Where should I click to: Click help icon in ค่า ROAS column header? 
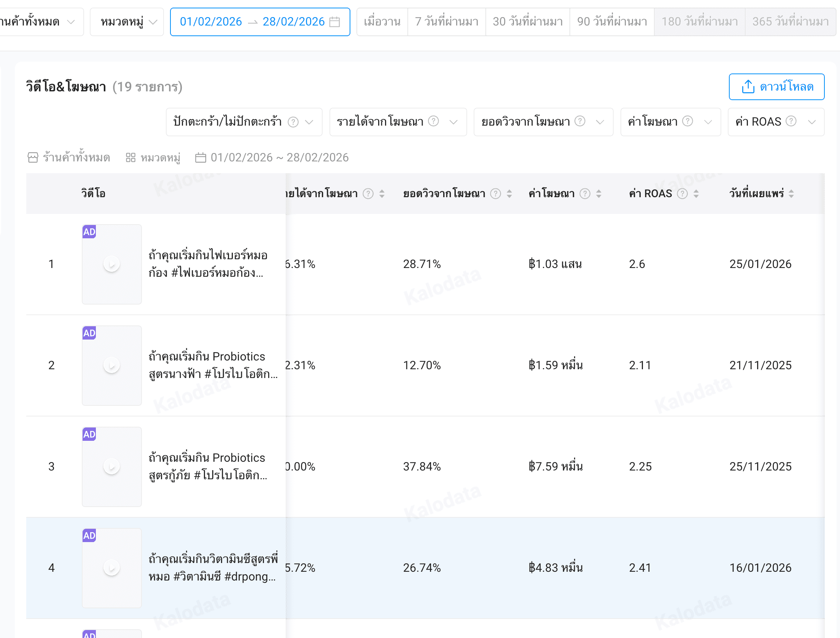tap(682, 194)
